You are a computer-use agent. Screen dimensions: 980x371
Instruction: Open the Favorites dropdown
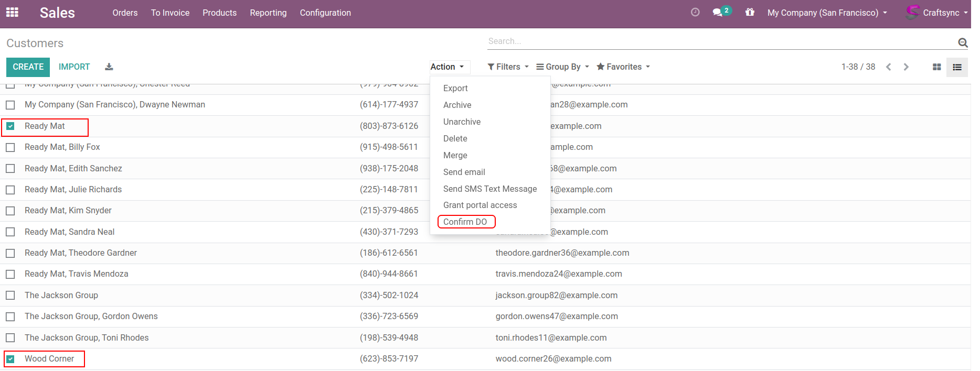pos(623,67)
